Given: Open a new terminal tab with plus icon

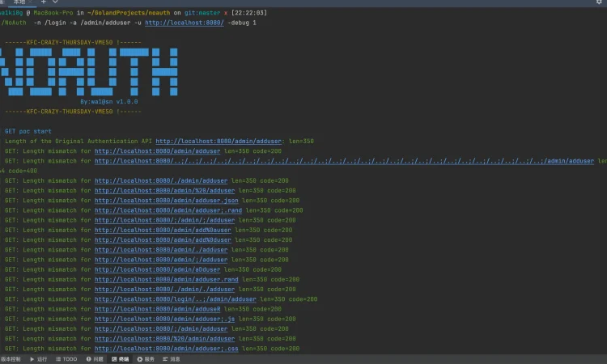Looking at the screenshot, I should (x=44, y=2).
